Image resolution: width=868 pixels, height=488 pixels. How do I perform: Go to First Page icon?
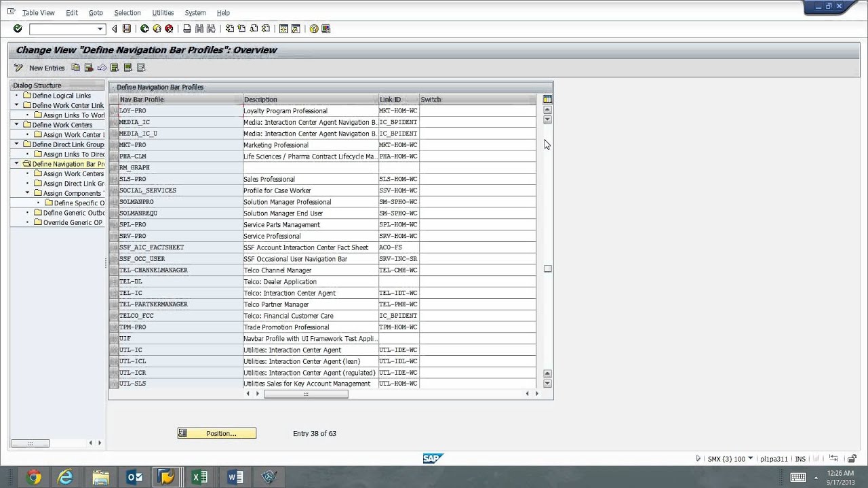click(230, 28)
